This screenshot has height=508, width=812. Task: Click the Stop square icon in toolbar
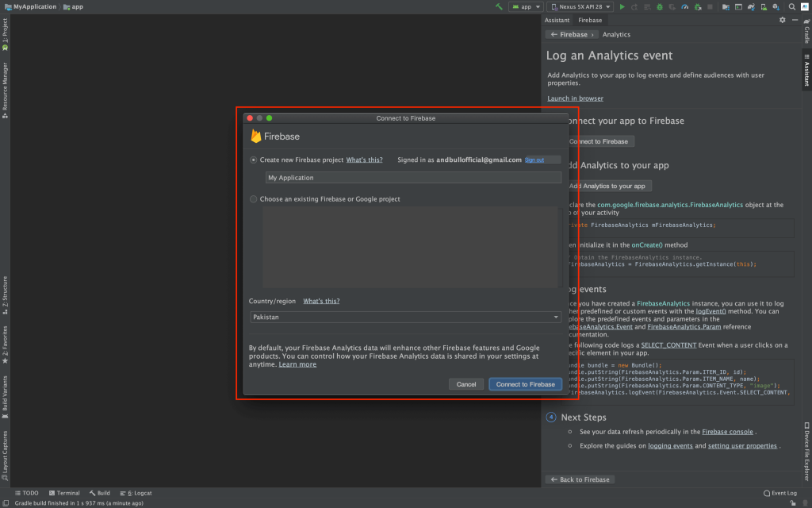point(710,6)
